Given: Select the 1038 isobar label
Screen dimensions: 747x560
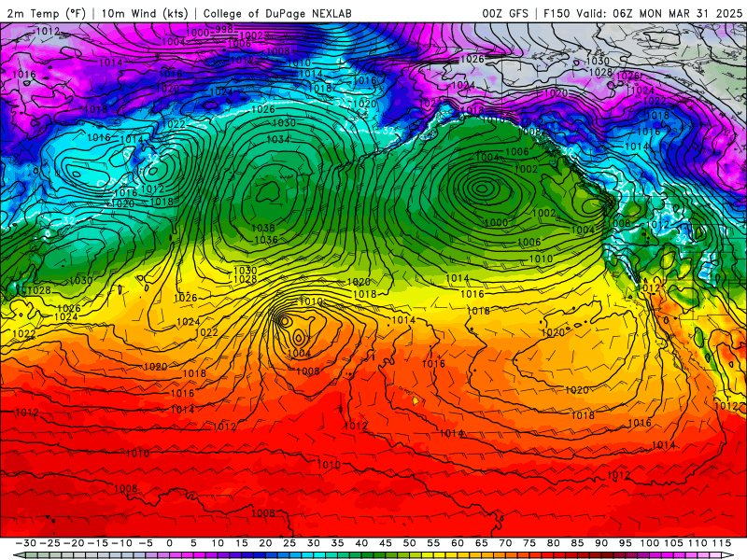Looking at the screenshot, I should point(263,228).
